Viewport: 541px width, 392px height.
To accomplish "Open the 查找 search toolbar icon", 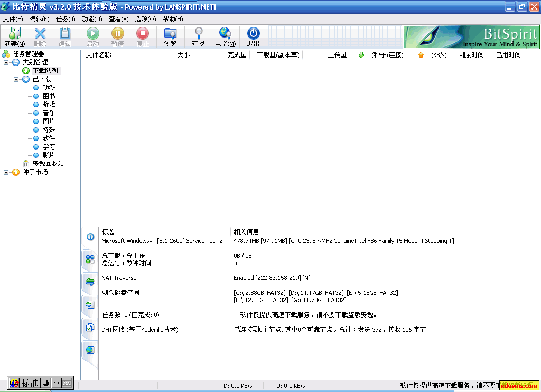I will (199, 36).
